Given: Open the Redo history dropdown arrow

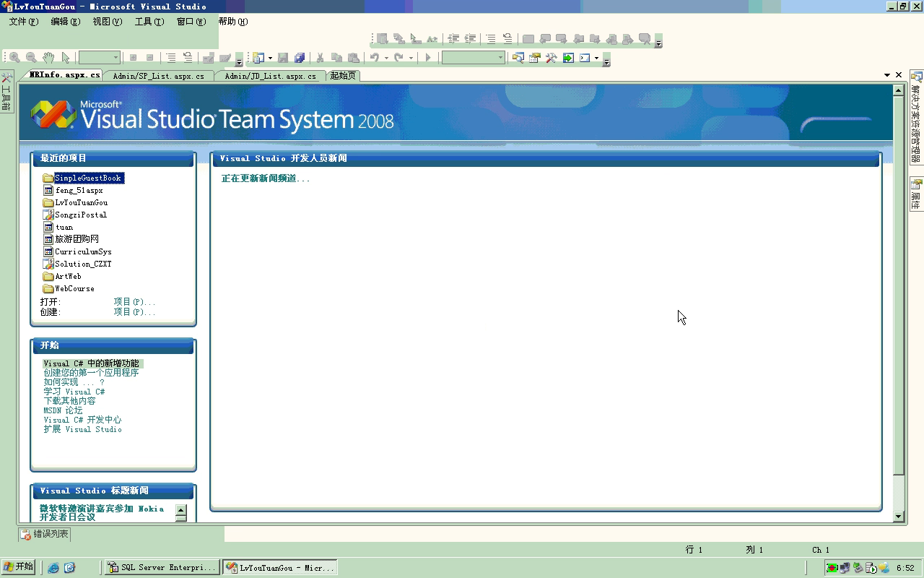Looking at the screenshot, I should (411, 58).
